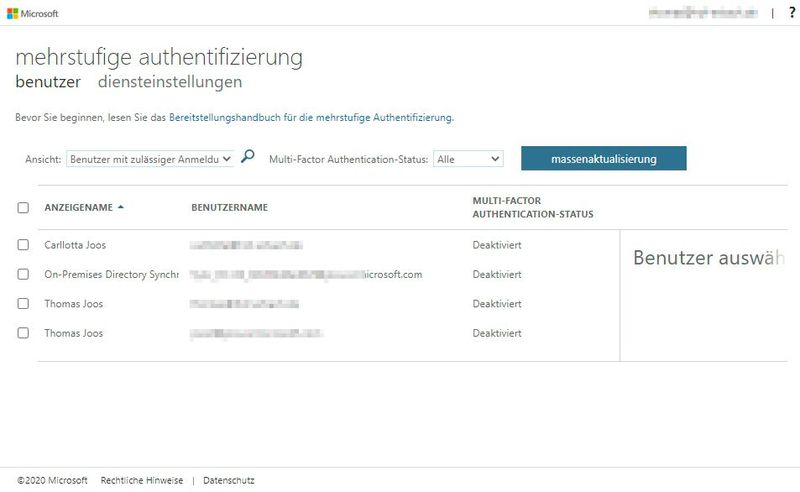Click the magnifier search icon

coord(247,156)
